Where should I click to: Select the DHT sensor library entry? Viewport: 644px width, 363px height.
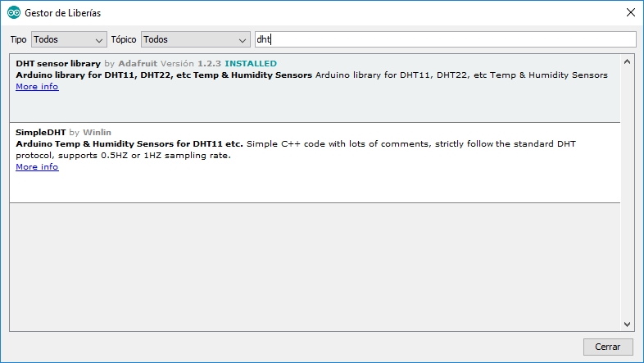coord(315,88)
